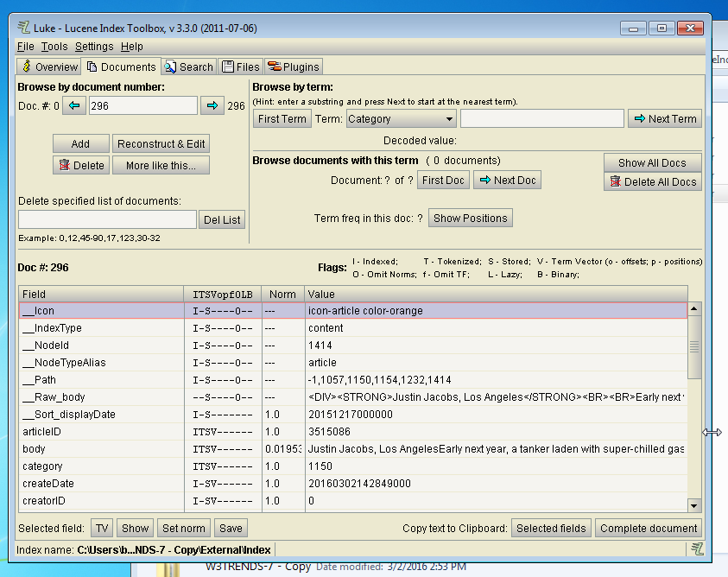Image resolution: width=728 pixels, height=577 pixels.
Task: Click the Luke icon in status bar
Action: (696, 549)
